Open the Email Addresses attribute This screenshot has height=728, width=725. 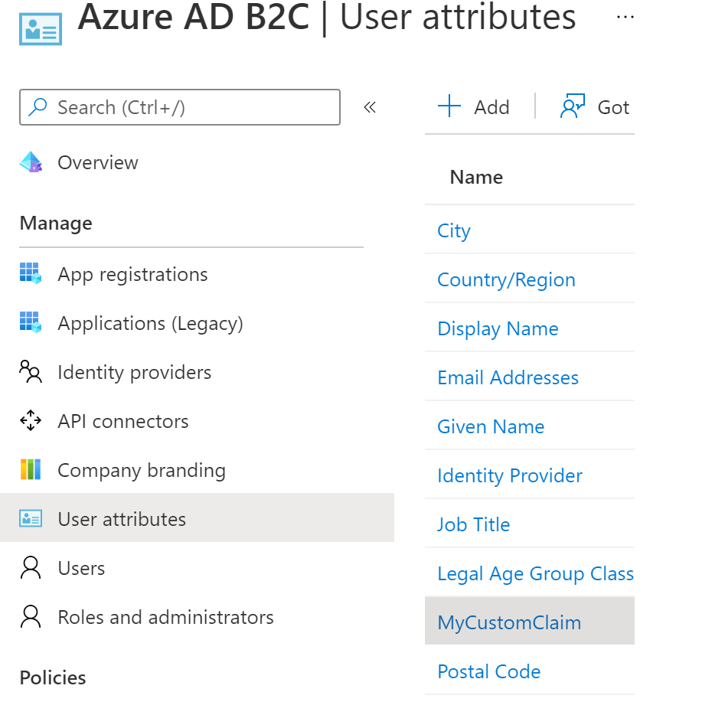click(508, 377)
